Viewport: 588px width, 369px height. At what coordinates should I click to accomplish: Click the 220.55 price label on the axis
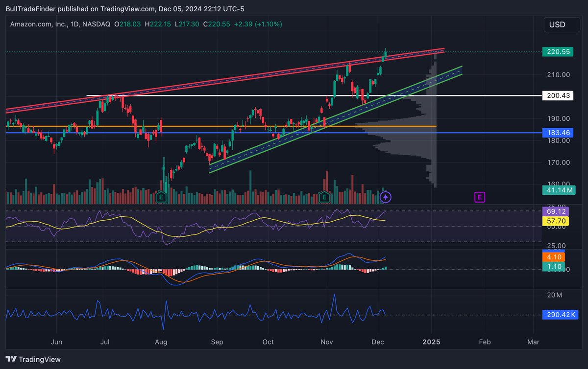click(557, 50)
